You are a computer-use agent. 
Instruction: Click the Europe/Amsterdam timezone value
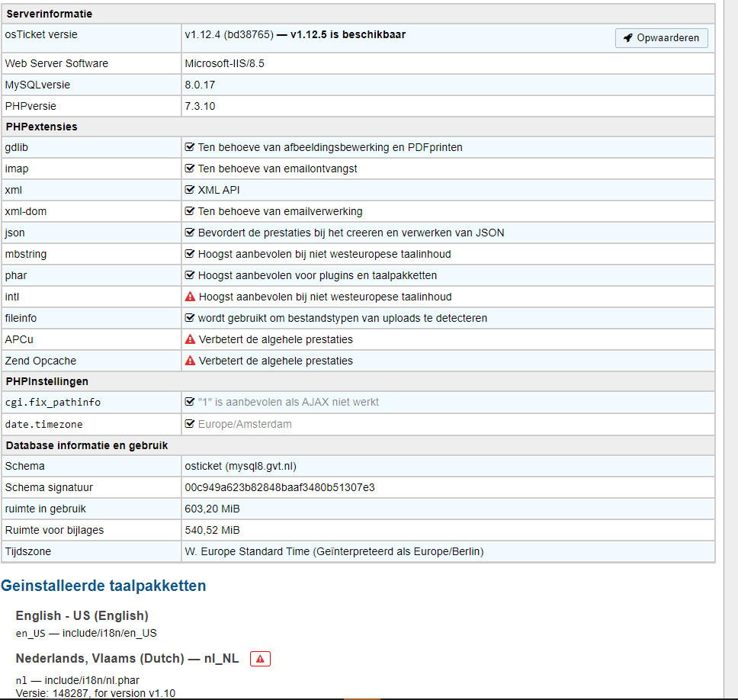pos(245,424)
